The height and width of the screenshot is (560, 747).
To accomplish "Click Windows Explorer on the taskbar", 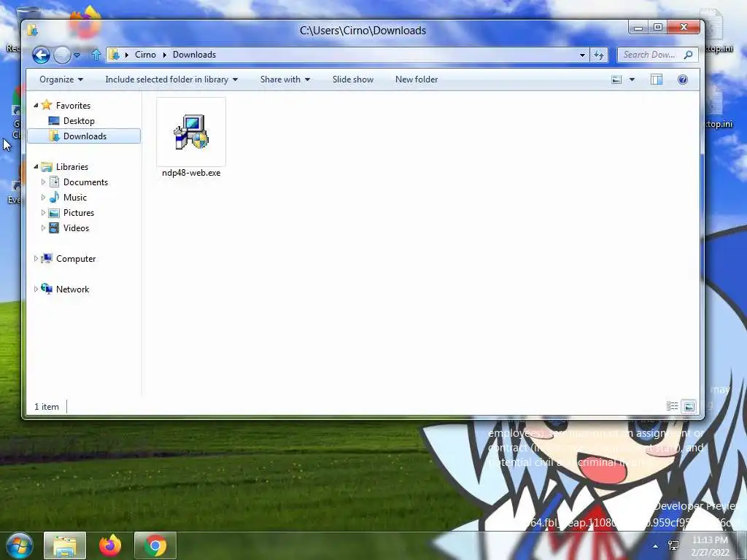I will pos(65,545).
